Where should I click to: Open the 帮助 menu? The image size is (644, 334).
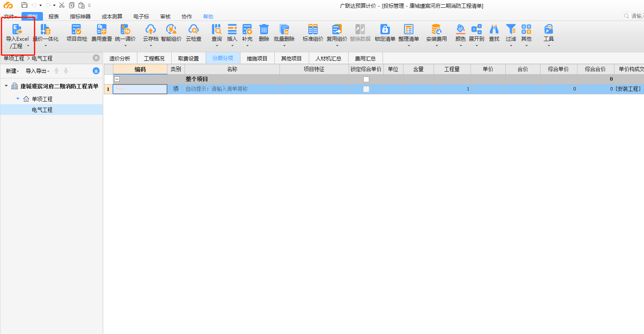coord(208,17)
